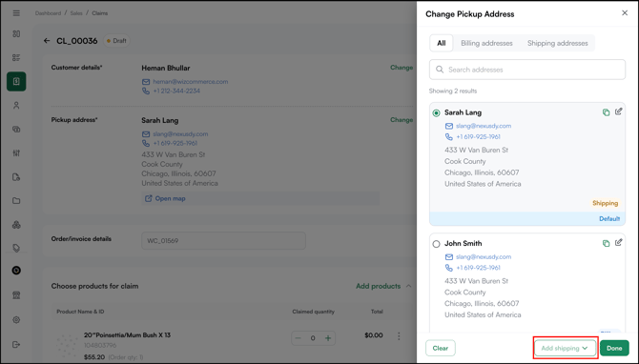This screenshot has height=364, width=639.
Task: Edit Sarah Lang address card
Action: [x=619, y=111]
